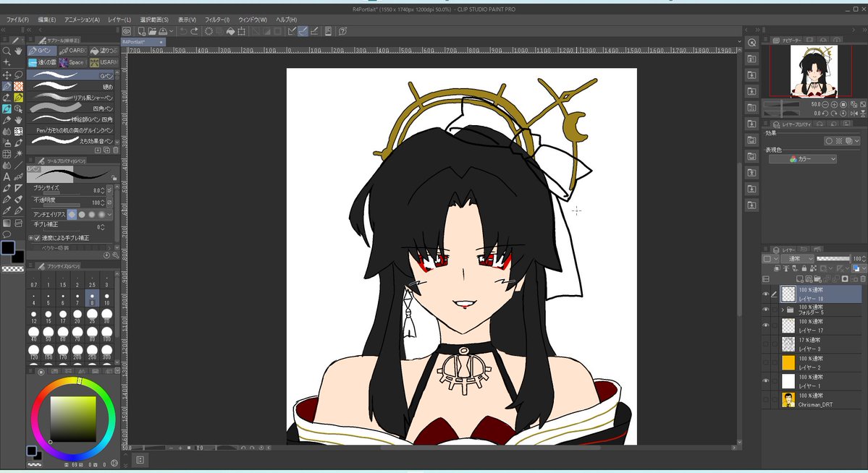Image resolution: width=868 pixels, height=473 pixels.
Task: Click the help question-mark icon in command bar
Action: pos(342,32)
